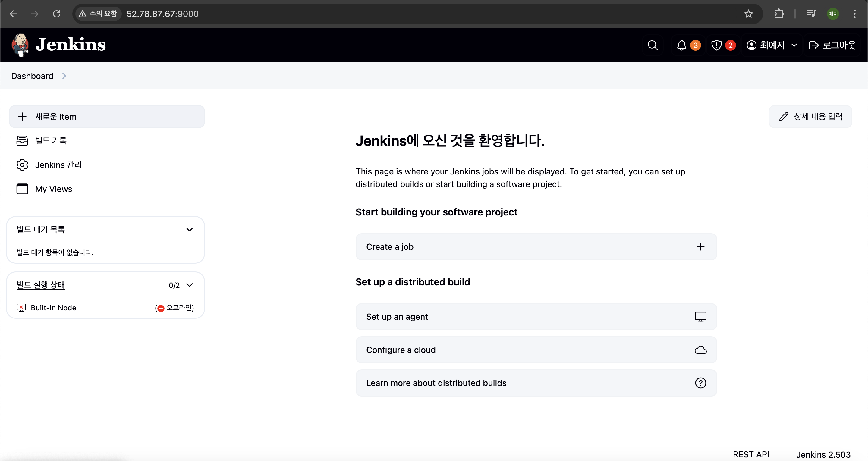Go back with browser back arrow
The image size is (868, 461).
point(14,14)
